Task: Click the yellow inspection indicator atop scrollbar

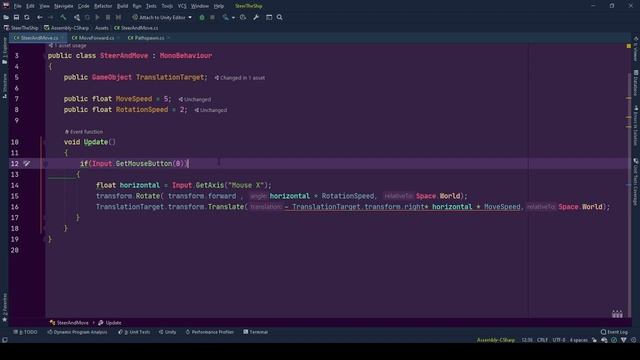Action: coord(629,46)
